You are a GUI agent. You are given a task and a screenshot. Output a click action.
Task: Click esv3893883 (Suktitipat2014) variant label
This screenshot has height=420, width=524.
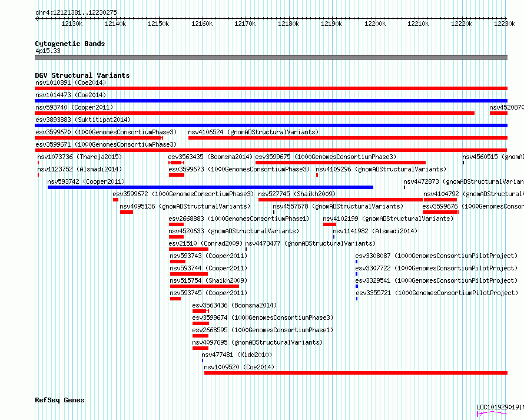[83, 120]
